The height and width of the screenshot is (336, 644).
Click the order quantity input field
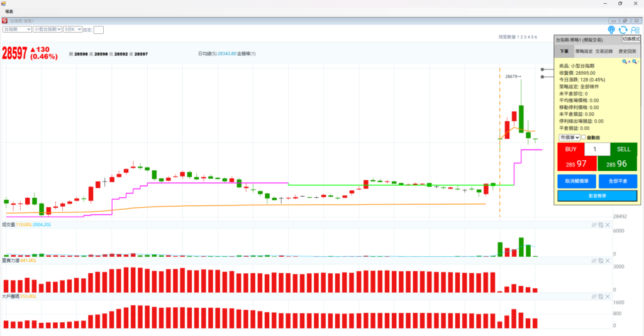(597, 149)
